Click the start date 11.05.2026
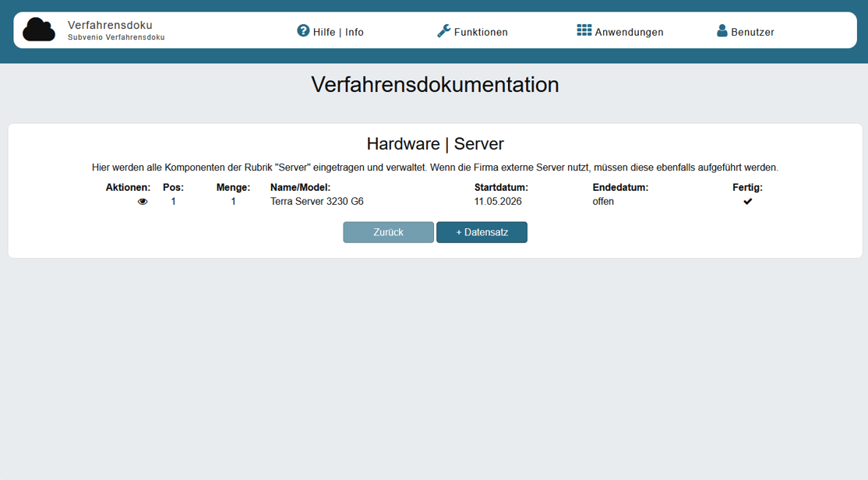The width and height of the screenshot is (868, 480). (x=498, y=202)
